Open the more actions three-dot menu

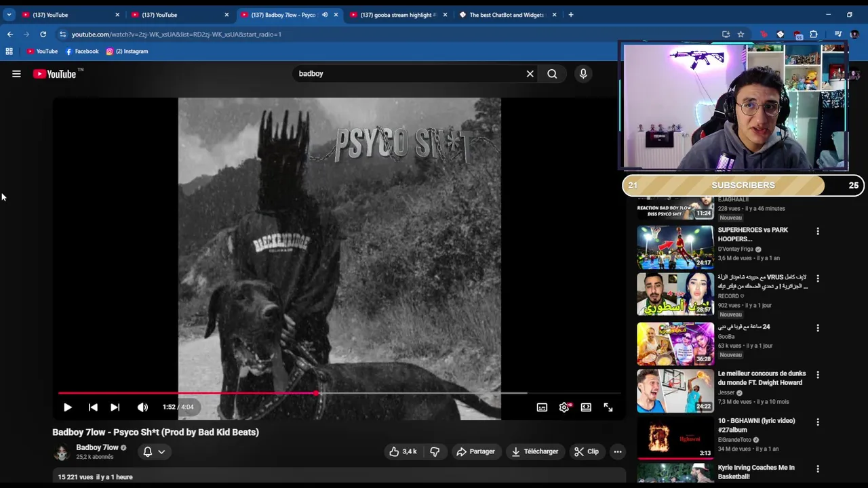point(618,451)
